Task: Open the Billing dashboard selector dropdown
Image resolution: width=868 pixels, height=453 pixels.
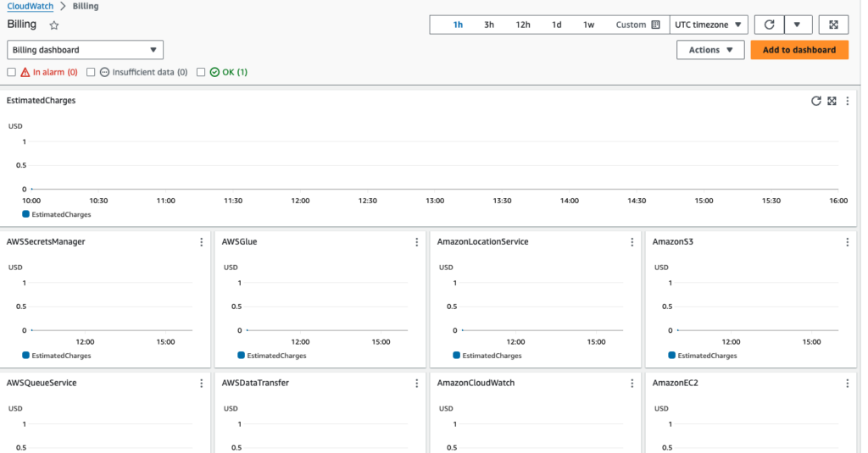Action: click(86, 50)
